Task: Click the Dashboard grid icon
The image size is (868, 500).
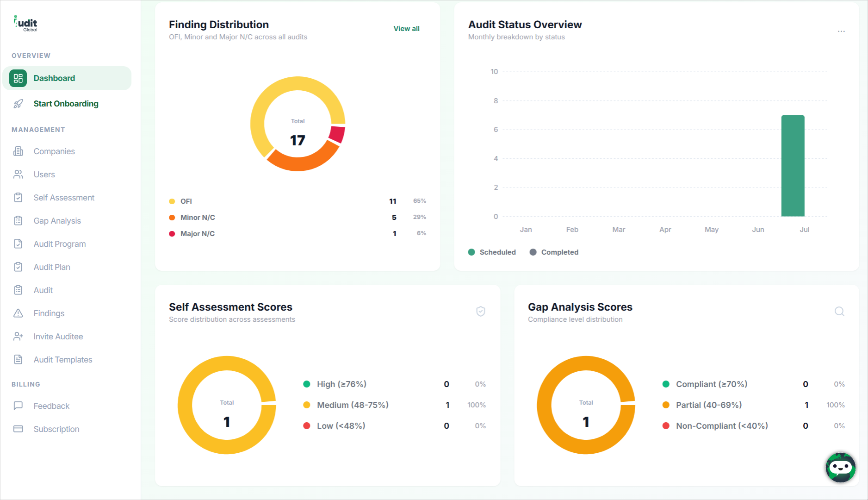Action: (x=18, y=78)
